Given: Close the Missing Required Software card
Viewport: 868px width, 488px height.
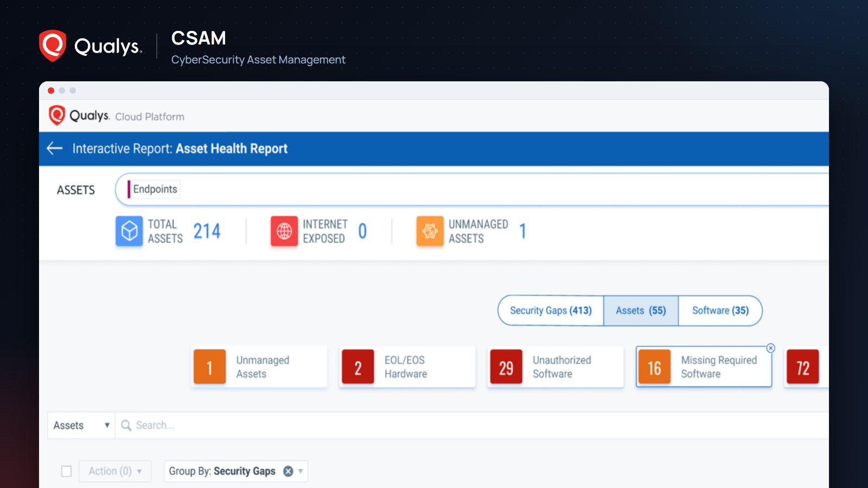Looking at the screenshot, I should 770,348.
